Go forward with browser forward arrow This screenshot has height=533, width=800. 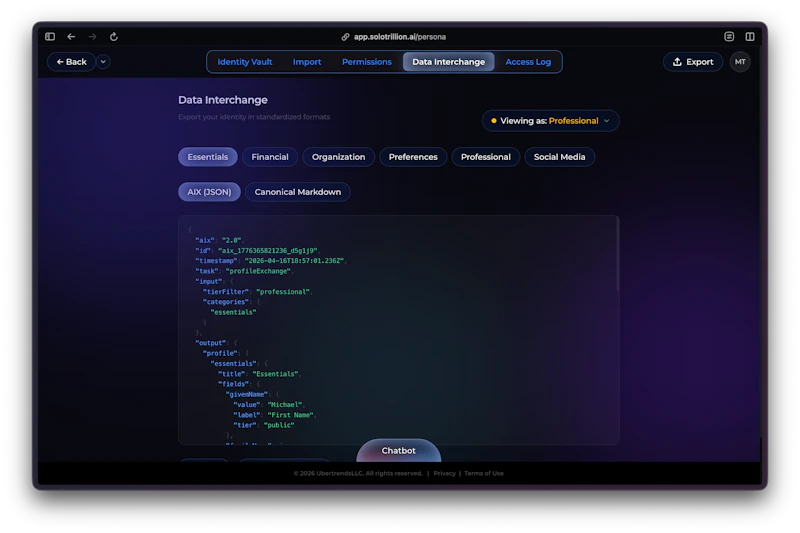tap(92, 37)
